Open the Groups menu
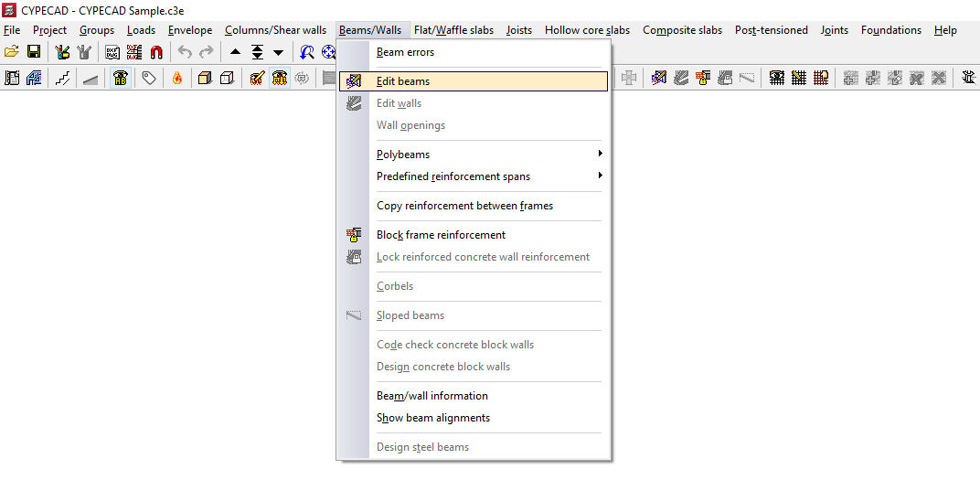 [97, 30]
